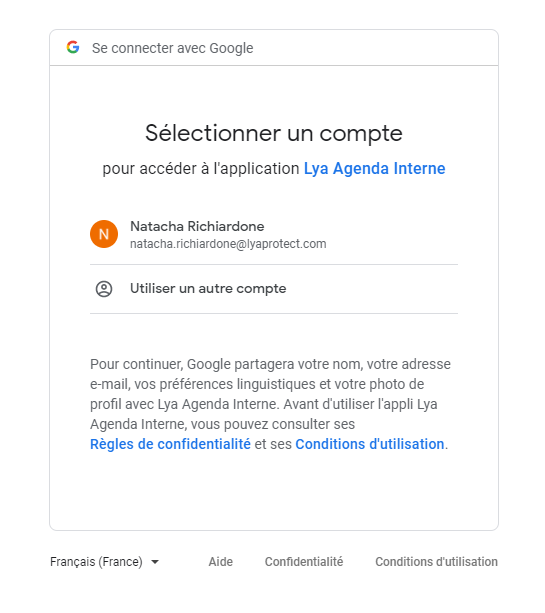Open the footer Conditions d'utilisation link

click(x=436, y=562)
